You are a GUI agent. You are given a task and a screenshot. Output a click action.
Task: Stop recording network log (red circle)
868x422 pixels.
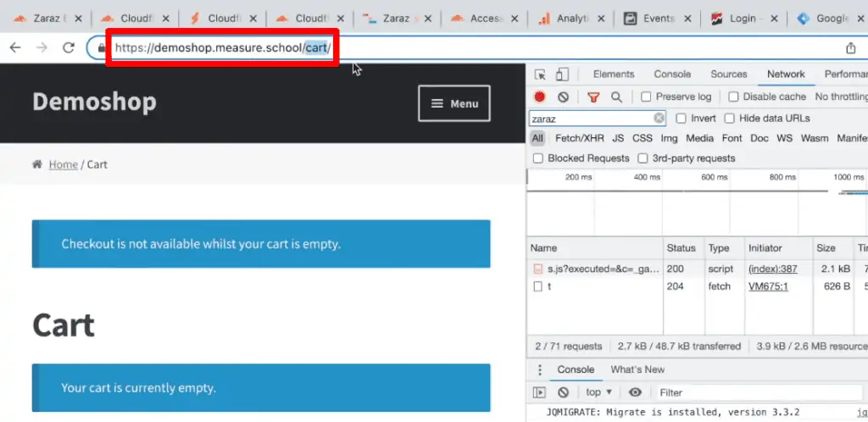(x=539, y=97)
